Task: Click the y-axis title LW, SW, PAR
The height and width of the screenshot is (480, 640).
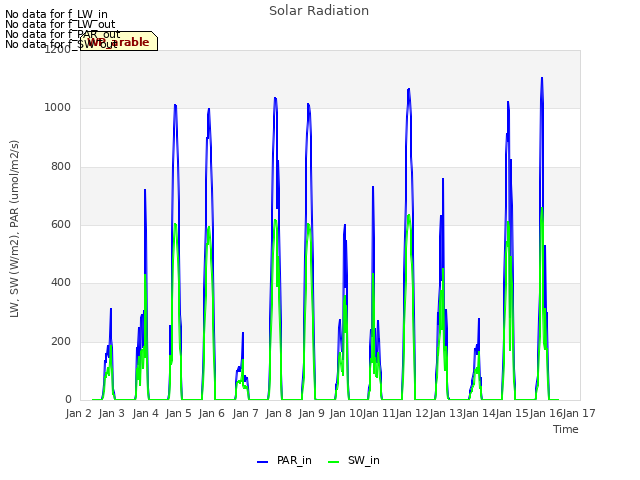Action: point(15,229)
